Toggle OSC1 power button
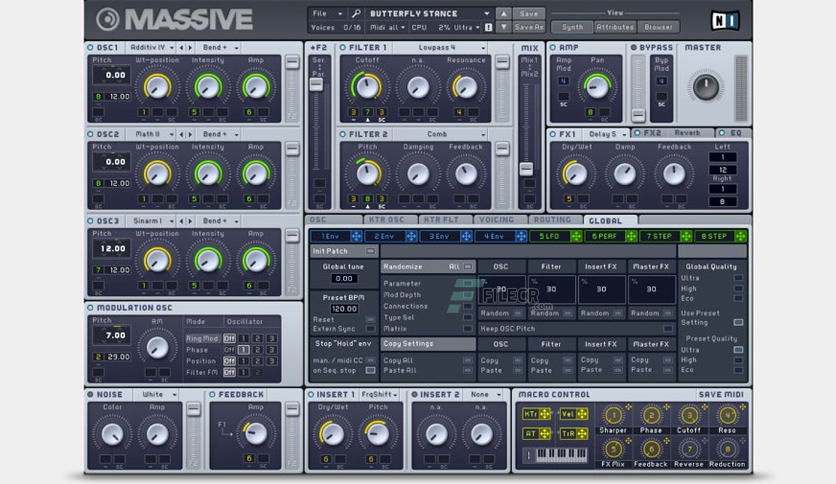 pos(90,47)
